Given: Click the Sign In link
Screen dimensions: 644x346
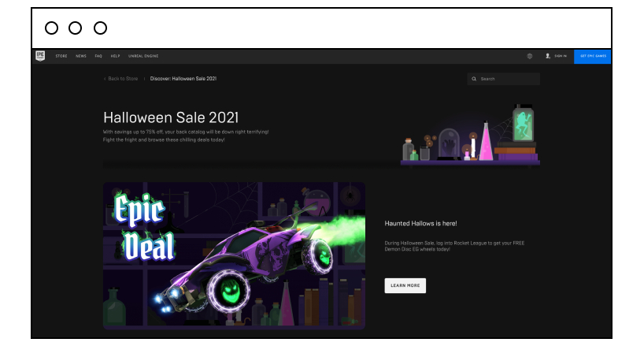Looking at the screenshot, I should pos(561,56).
